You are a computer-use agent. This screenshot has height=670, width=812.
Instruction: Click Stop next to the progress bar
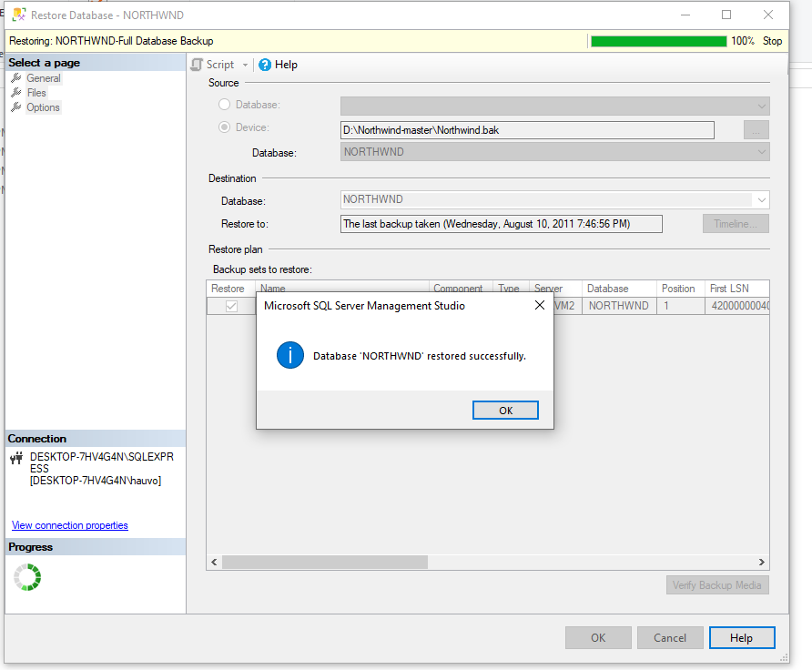(x=772, y=41)
